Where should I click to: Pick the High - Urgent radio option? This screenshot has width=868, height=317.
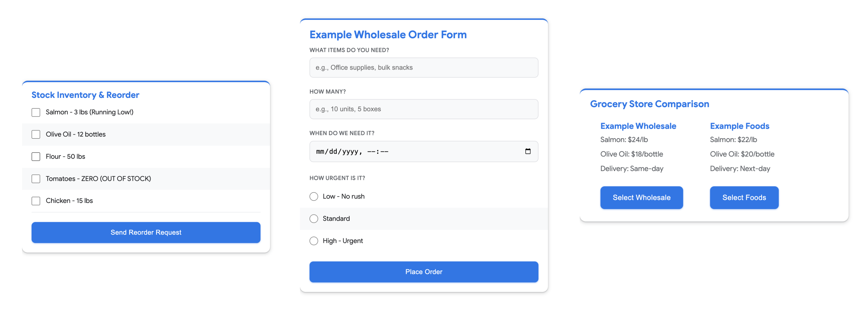(314, 241)
